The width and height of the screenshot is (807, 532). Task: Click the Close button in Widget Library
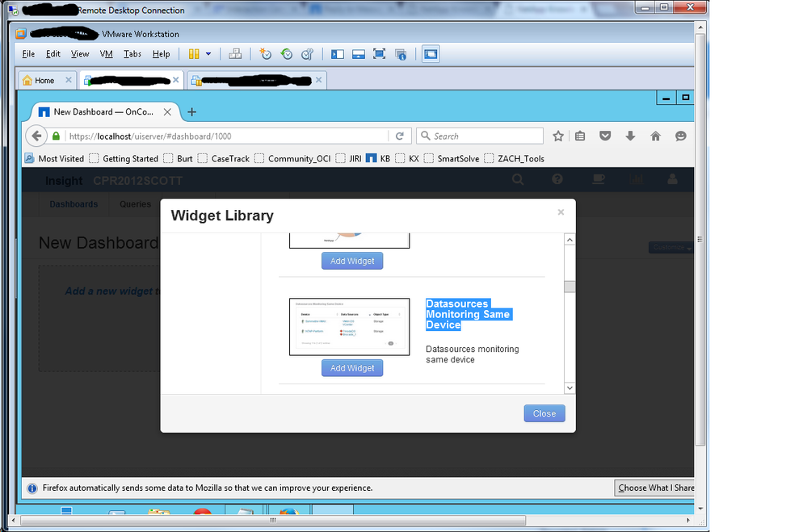(544, 413)
